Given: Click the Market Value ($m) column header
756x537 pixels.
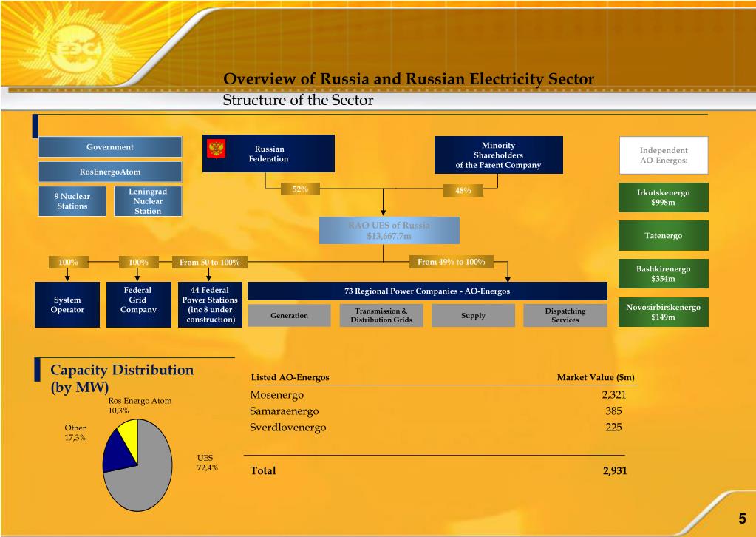Looking at the screenshot, I should click(596, 377).
